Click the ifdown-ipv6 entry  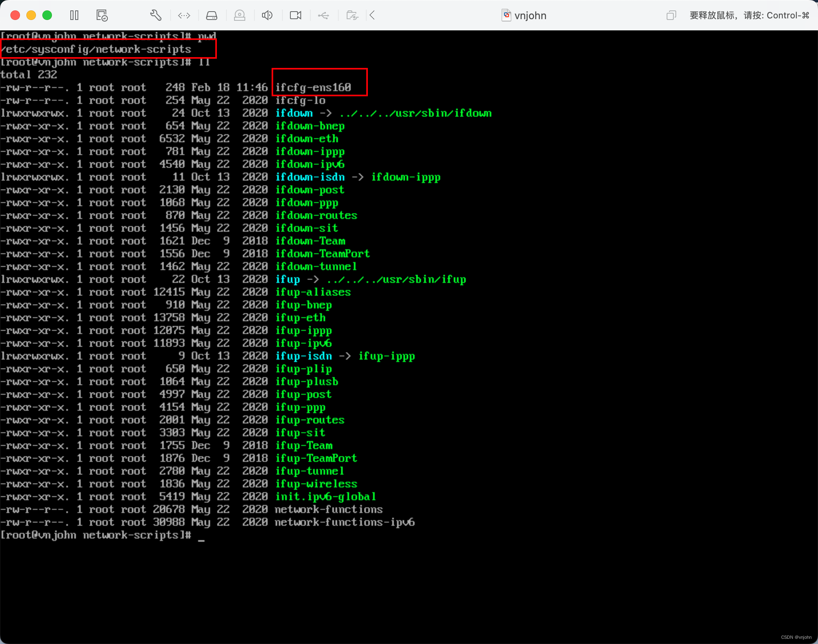click(310, 164)
